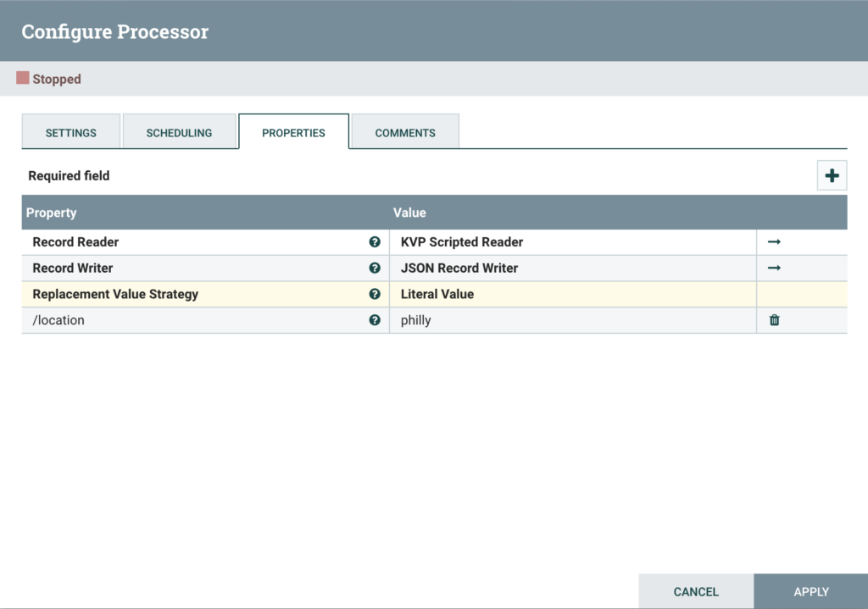The image size is (868, 609).
Task: Click the red Stopped status indicator
Action: click(23, 79)
